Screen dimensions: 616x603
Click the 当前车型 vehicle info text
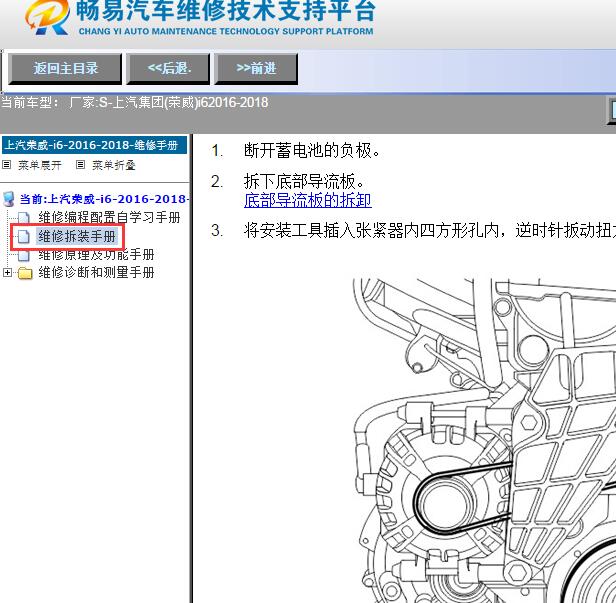[135, 103]
